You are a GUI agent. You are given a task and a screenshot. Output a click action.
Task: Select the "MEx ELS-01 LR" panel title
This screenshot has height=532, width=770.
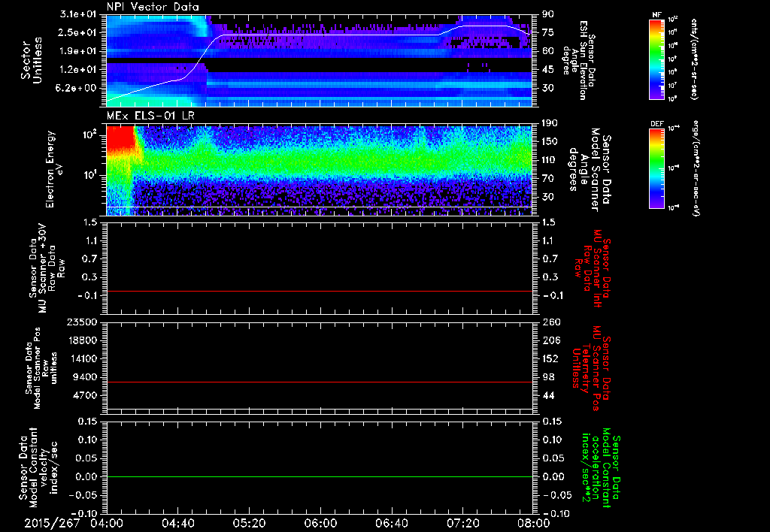[x=150, y=116]
